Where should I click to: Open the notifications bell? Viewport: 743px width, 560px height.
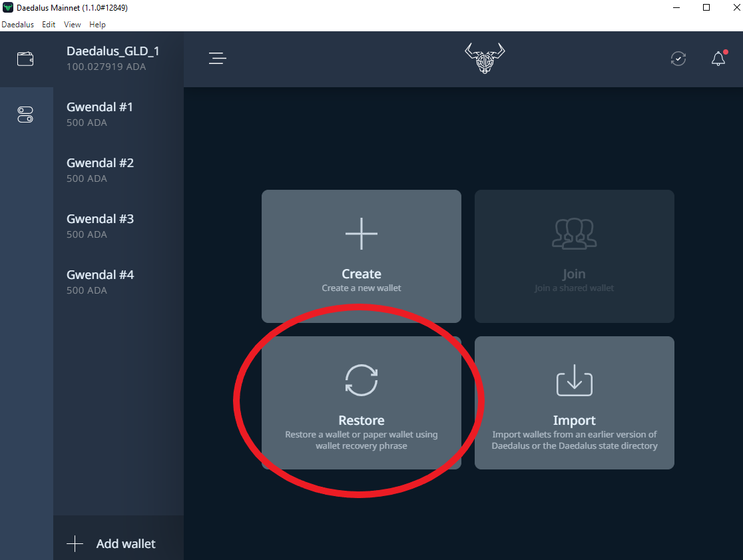719,59
